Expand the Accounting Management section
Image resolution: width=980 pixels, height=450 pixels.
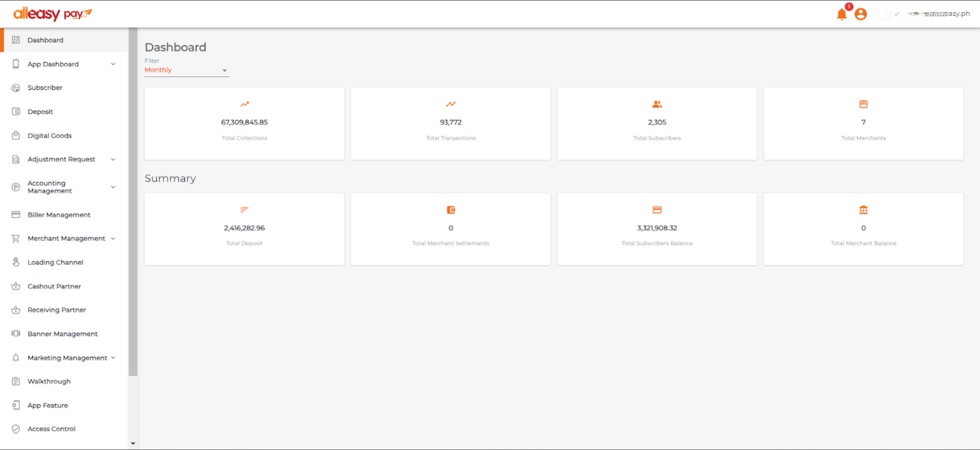coord(113,187)
